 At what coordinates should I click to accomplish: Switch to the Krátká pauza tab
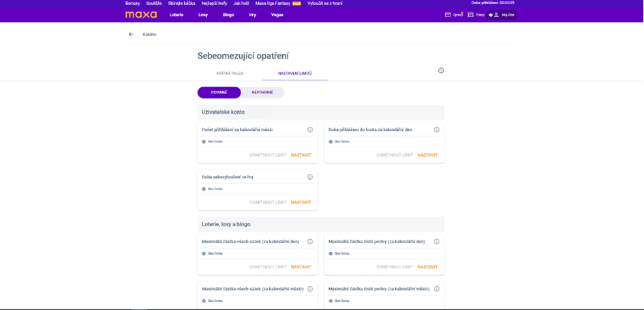[230, 74]
